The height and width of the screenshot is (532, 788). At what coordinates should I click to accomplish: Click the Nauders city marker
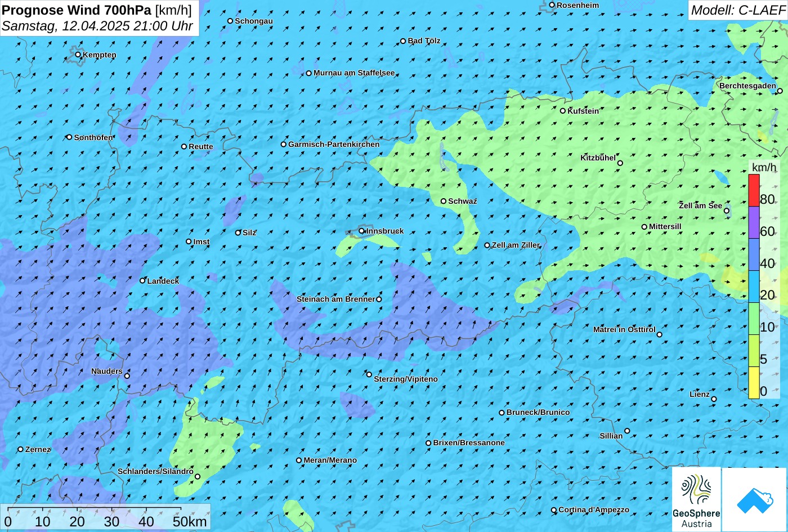coord(127,376)
